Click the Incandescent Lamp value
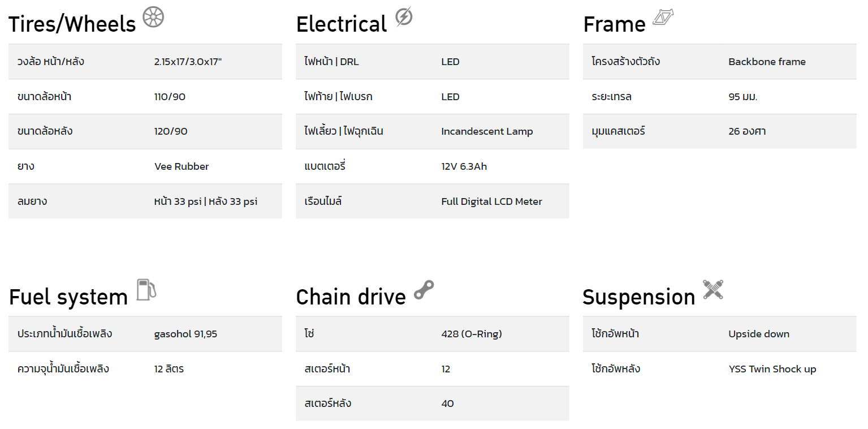868x429 pixels. (x=487, y=131)
